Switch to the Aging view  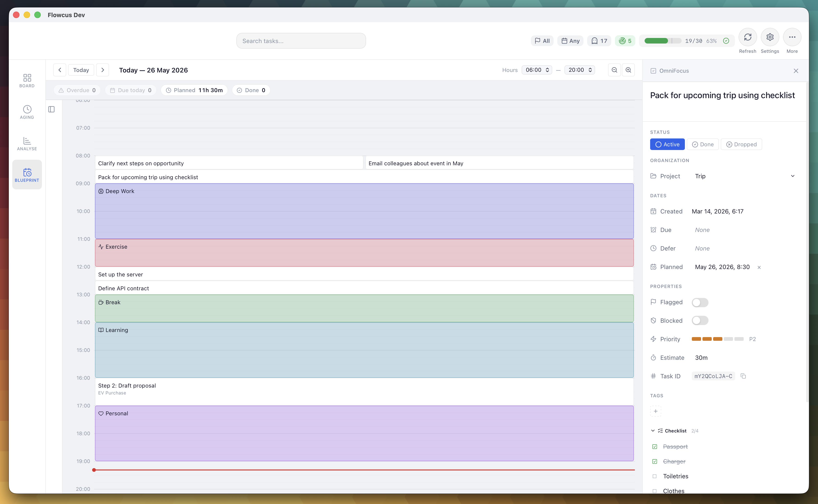tap(27, 112)
